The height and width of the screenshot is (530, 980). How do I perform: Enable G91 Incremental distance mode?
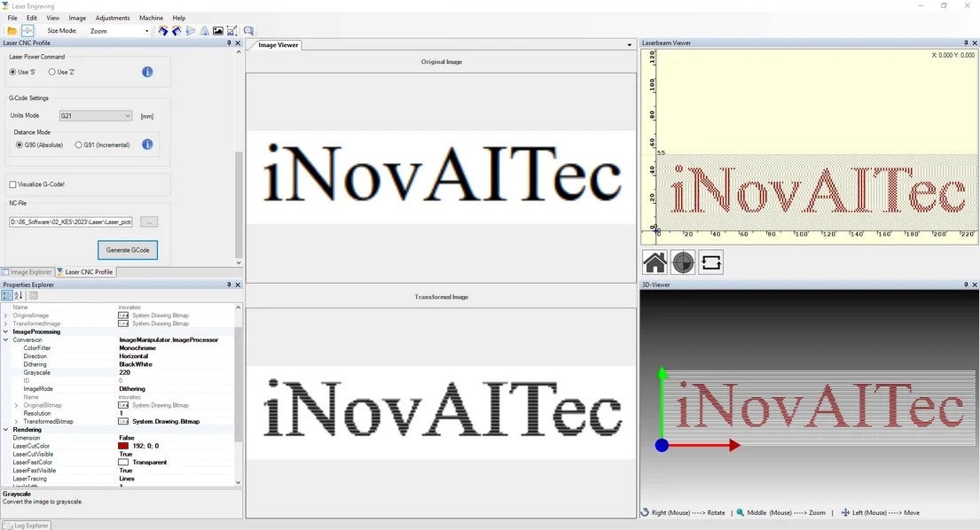(76, 144)
